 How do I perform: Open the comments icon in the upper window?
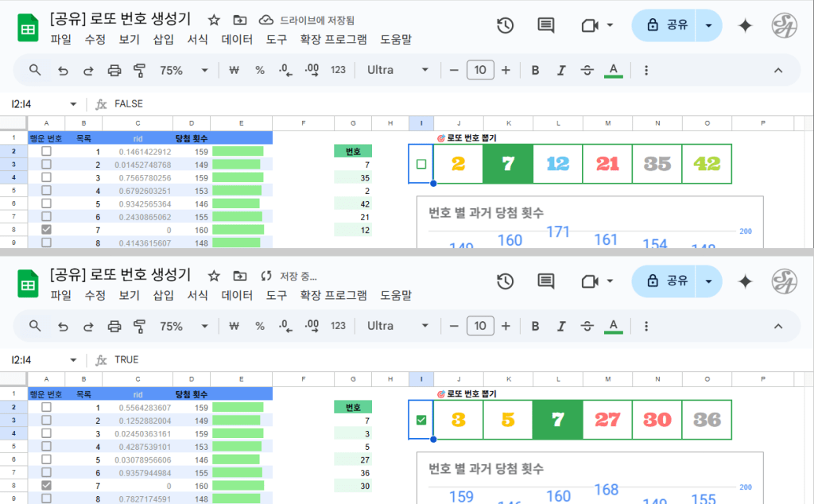(546, 25)
